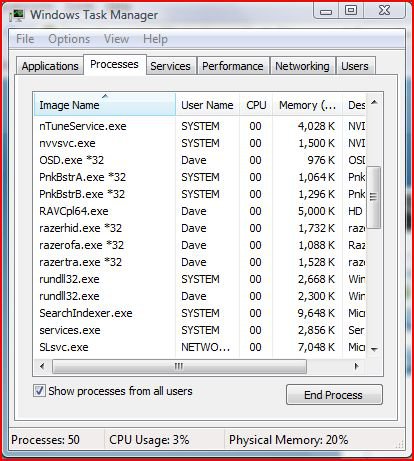The image size is (414, 461).
Task: Sort by Memory column header
Action: (307, 105)
